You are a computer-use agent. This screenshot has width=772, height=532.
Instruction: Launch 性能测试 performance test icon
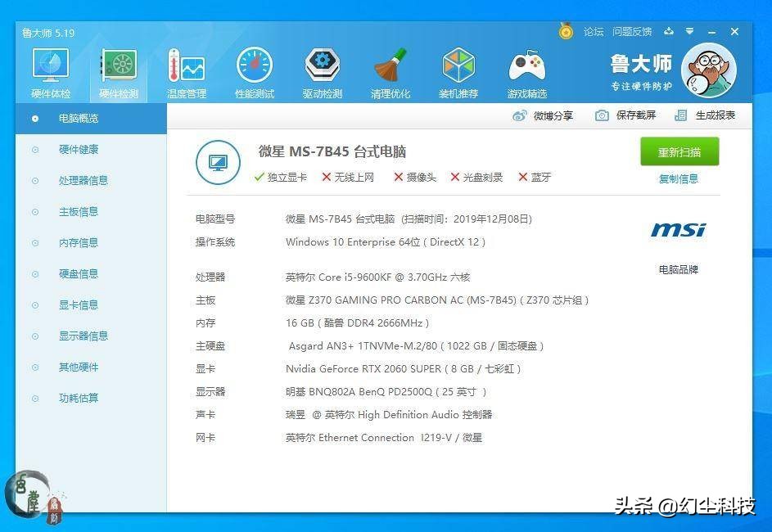(255, 74)
